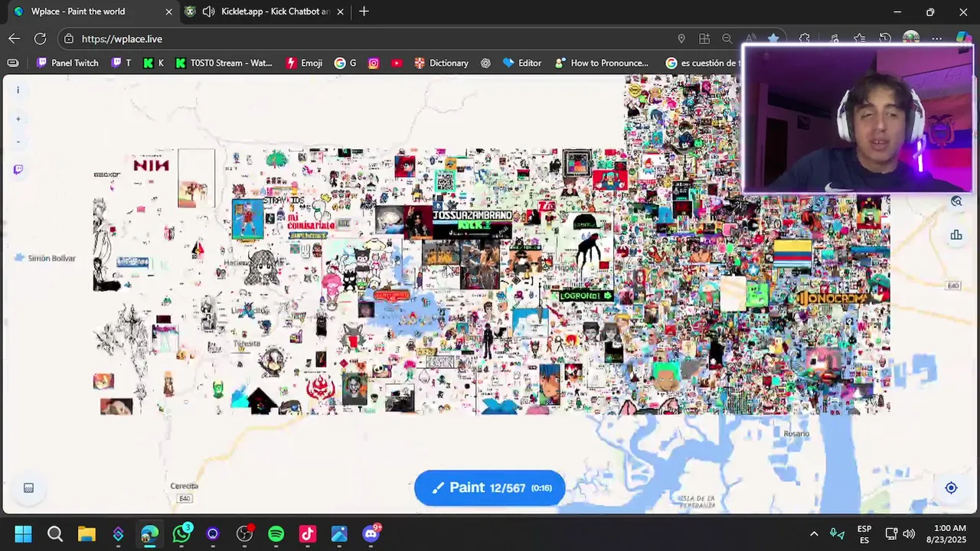Toggle the favorite star for this page

coord(774,38)
